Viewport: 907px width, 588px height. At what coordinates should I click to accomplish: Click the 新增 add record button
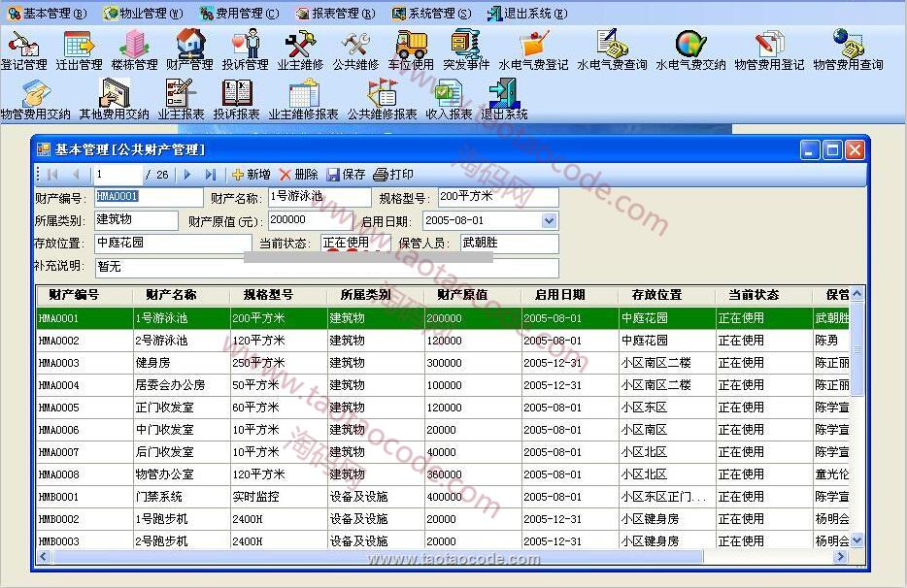pyautogui.click(x=251, y=175)
